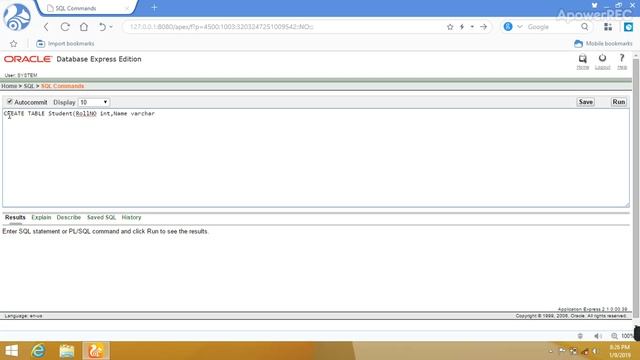Switch to the Explain tab
The height and width of the screenshot is (360, 640).
click(41, 218)
